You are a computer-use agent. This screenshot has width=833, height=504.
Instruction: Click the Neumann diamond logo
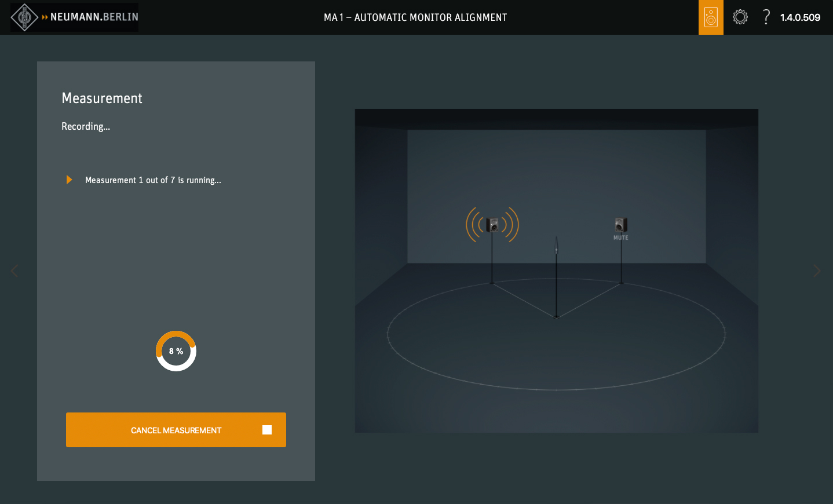[24, 17]
